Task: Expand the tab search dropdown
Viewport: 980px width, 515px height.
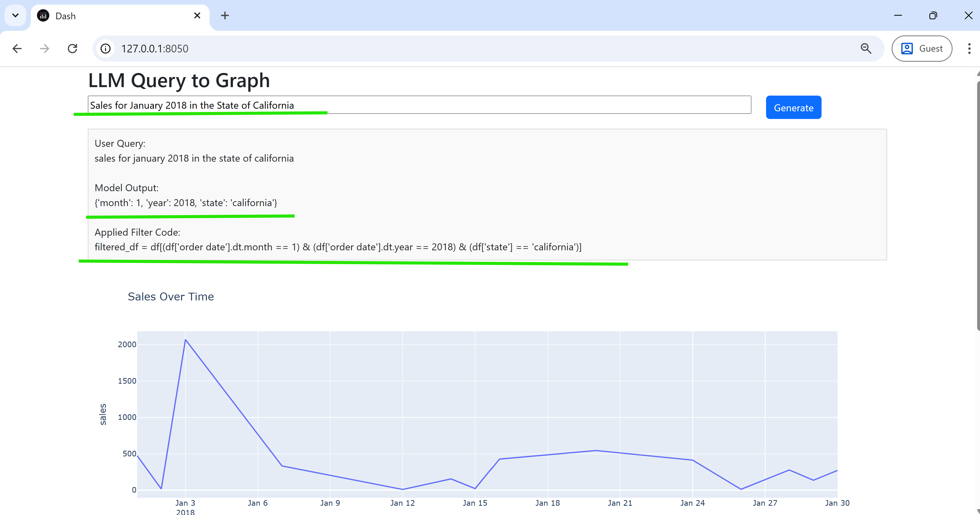Action: point(15,16)
